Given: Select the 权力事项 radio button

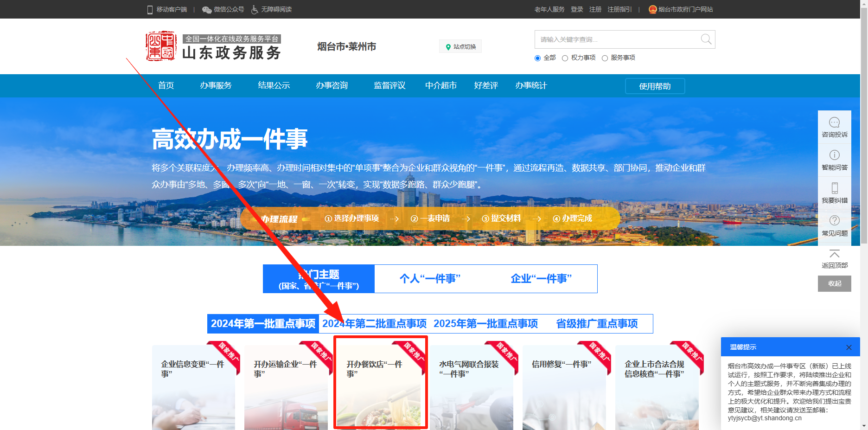Looking at the screenshot, I should click(x=565, y=58).
